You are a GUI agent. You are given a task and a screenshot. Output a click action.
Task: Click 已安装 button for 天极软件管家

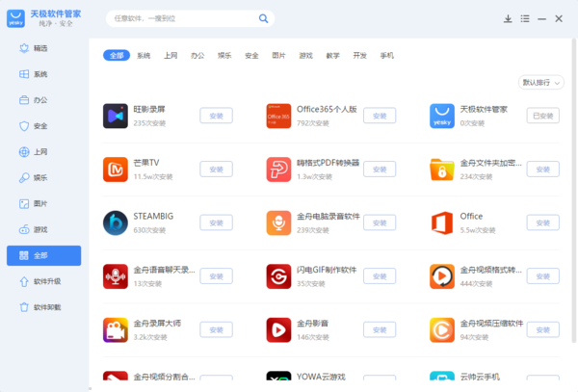[543, 116]
